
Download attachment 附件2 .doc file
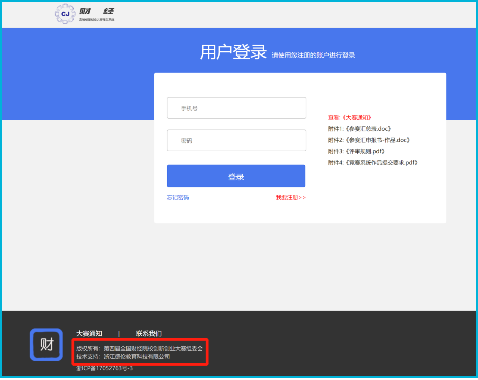368,140
